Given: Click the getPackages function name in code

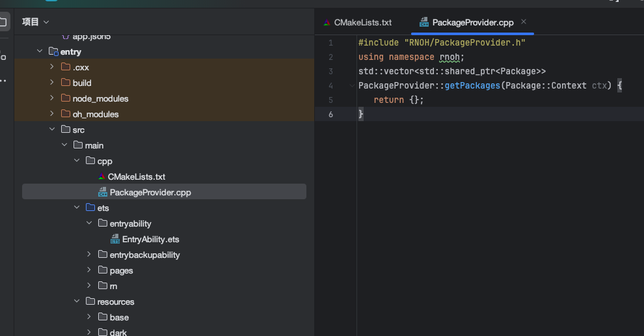Looking at the screenshot, I should [472, 85].
